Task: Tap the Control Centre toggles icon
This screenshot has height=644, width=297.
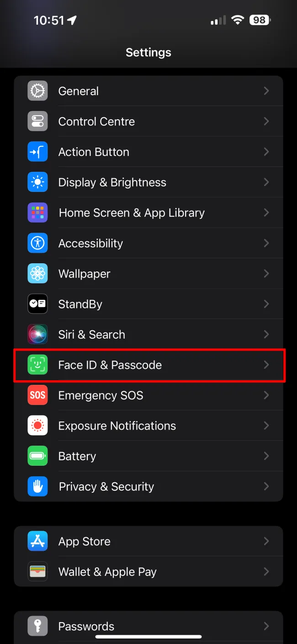Action: pyautogui.click(x=37, y=122)
